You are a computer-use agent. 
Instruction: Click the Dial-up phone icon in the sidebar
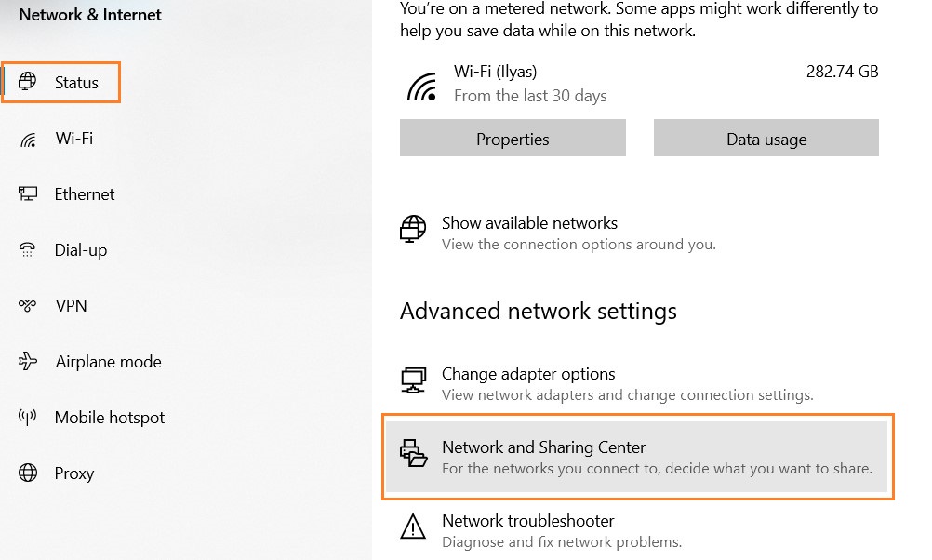[27, 249]
